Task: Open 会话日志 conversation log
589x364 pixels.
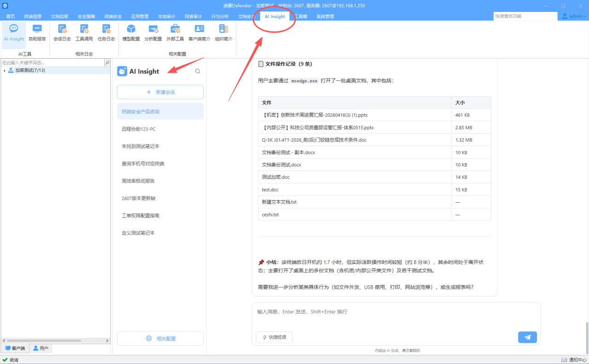Action: [62, 33]
